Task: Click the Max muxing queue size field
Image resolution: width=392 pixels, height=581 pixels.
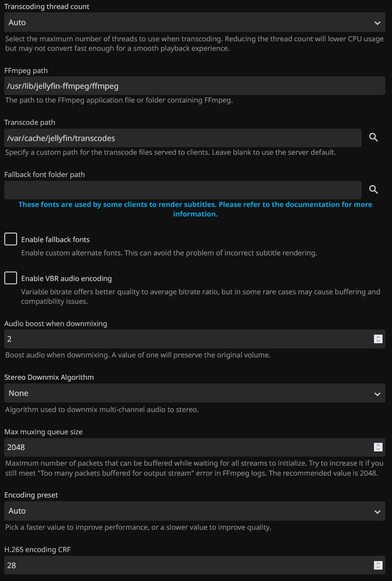Action: coord(185,447)
